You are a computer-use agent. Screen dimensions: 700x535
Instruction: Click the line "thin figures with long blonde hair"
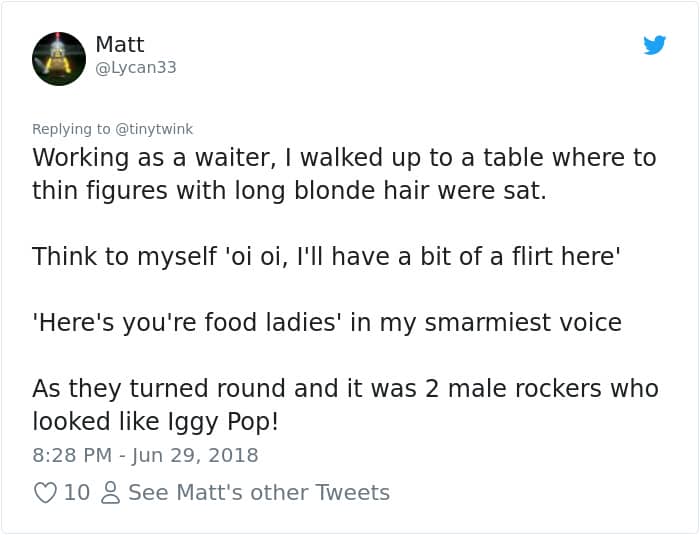click(289, 191)
